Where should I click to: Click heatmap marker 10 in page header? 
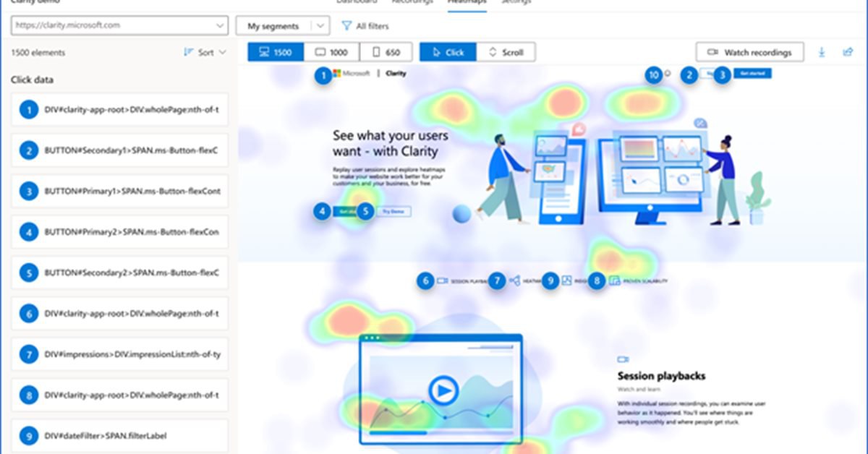point(654,74)
